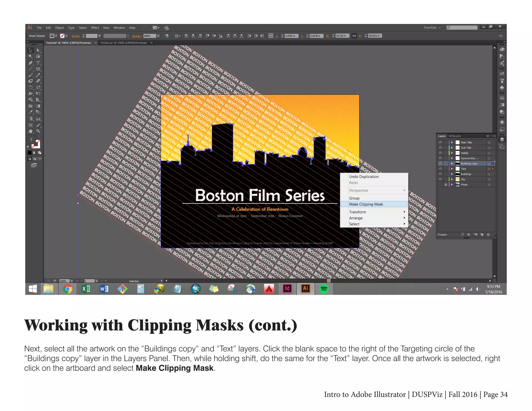Open the Arrange submenu in context menu

point(374,218)
